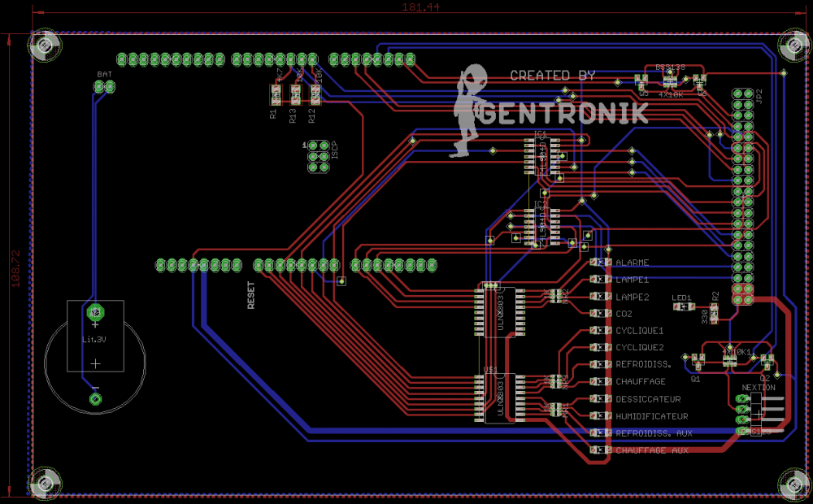The width and height of the screenshot is (813, 504).
Task: Click the R1 resistor label
Action: tap(273, 114)
